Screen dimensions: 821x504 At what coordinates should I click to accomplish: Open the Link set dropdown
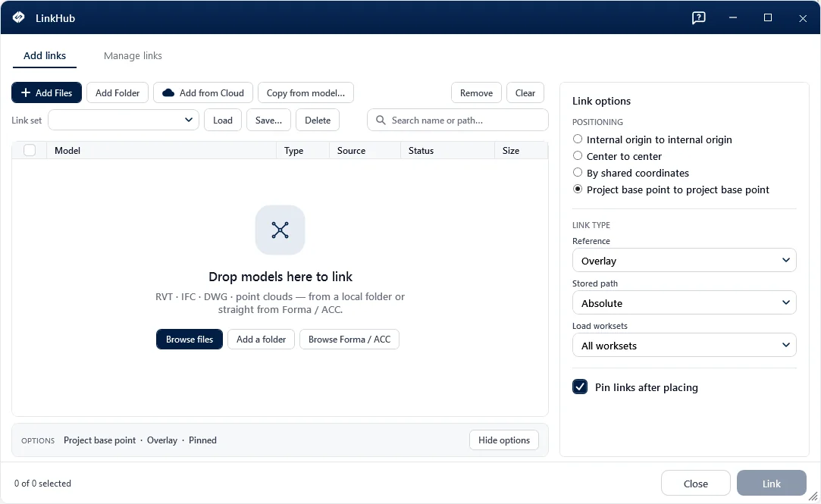(124, 120)
